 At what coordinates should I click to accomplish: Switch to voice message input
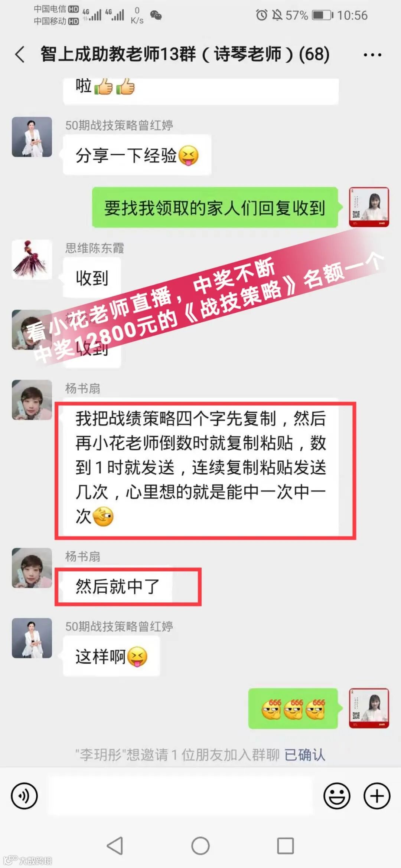(25, 796)
